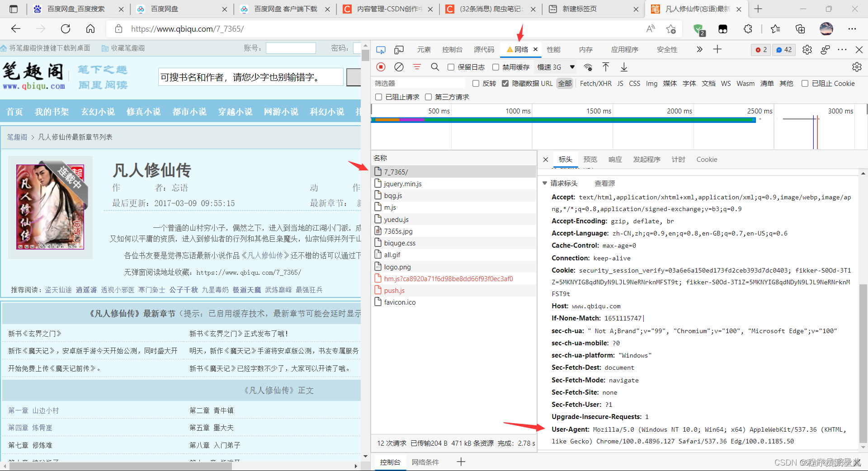Open DevTools more options ellipsis
The height and width of the screenshot is (471, 868).
coord(842,50)
